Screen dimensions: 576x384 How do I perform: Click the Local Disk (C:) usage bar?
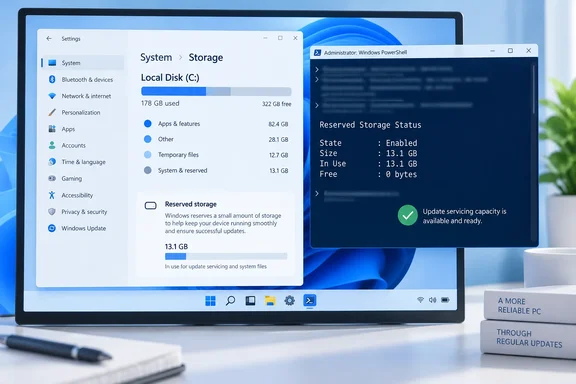pyautogui.click(x=216, y=91)
